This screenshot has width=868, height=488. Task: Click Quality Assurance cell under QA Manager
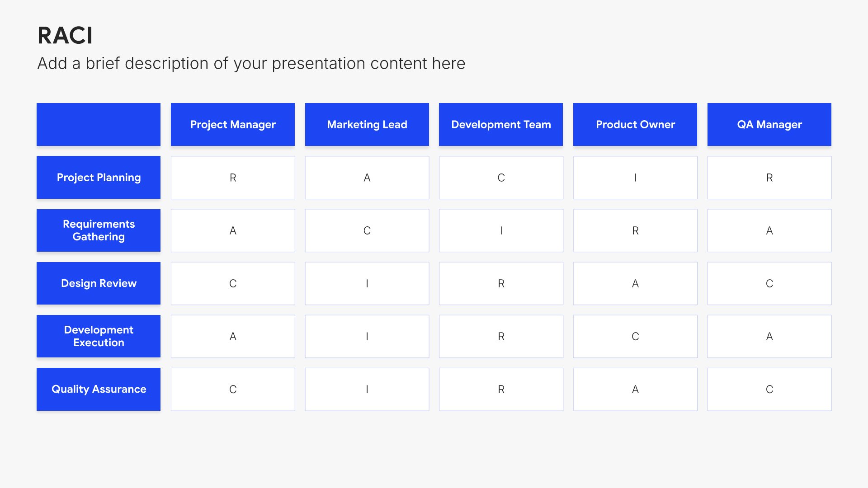[x=769, y=389]
